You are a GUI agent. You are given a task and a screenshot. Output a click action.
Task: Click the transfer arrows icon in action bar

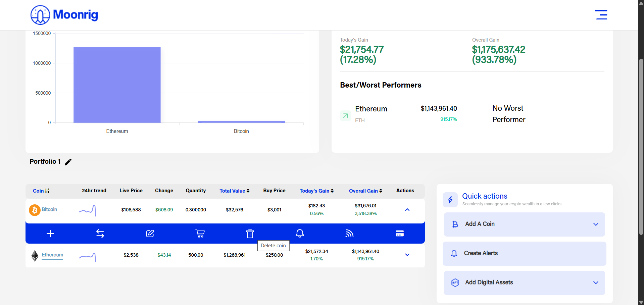[100, 234]
